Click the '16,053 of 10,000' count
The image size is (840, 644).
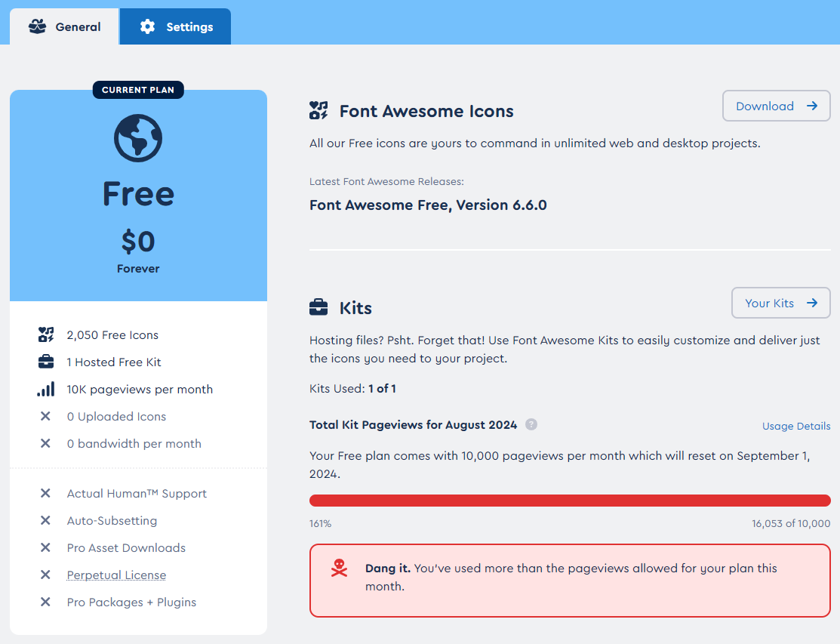[x=791, y=523]
